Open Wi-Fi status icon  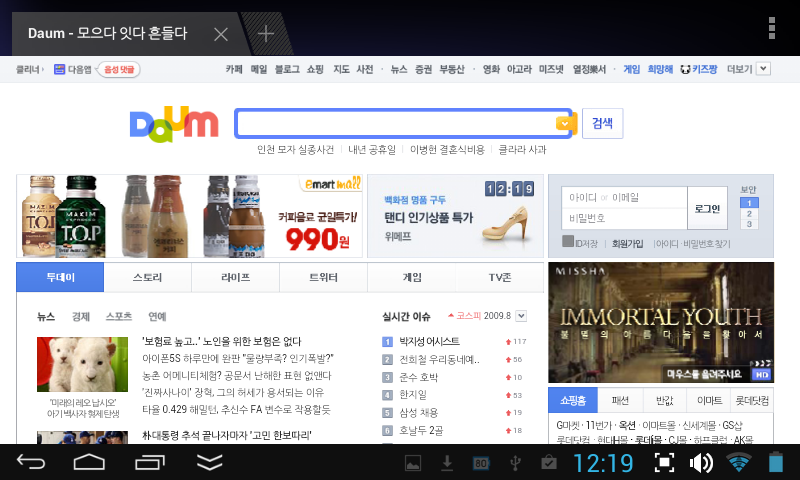click(739, 462)
